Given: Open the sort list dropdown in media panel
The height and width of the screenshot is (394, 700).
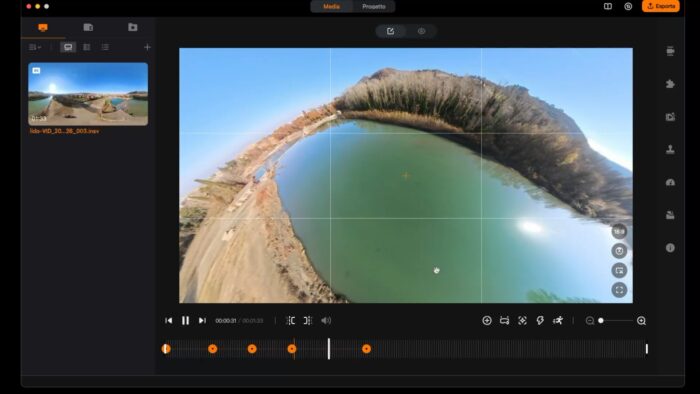Looking at the screenshot, I should 35,47.
